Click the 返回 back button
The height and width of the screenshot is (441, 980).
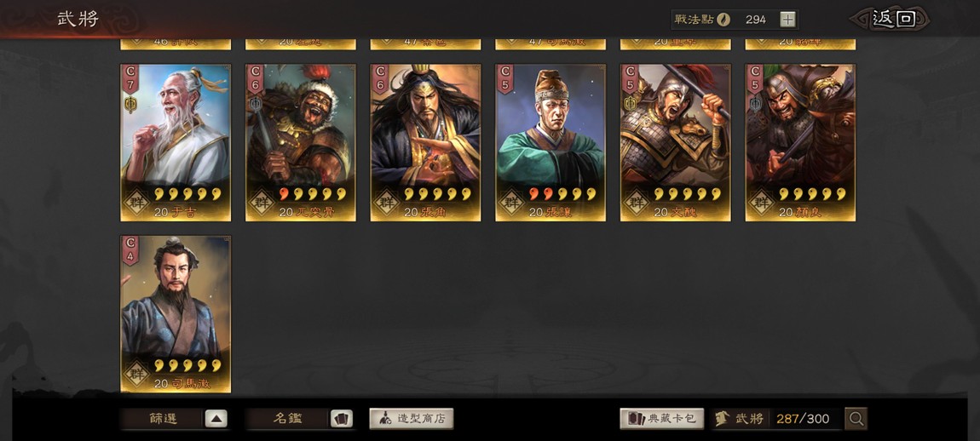[890, 19]
